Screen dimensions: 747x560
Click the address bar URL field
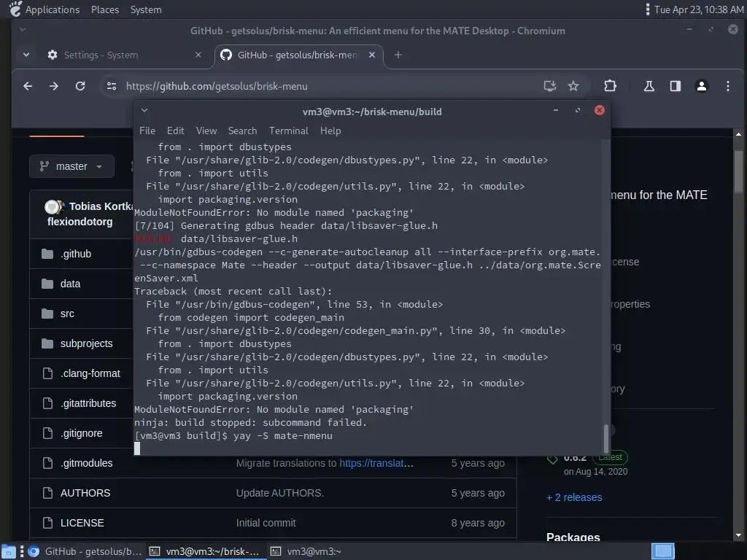[324, 86]
